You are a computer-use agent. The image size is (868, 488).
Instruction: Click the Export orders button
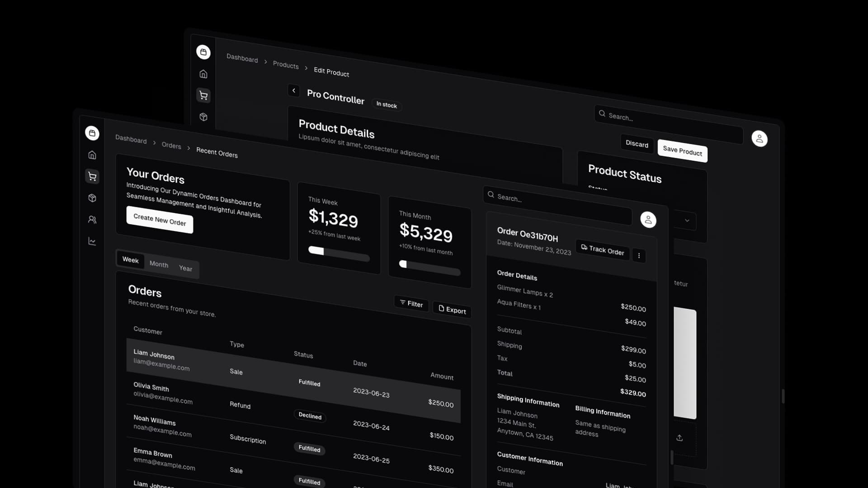(452, 309)
